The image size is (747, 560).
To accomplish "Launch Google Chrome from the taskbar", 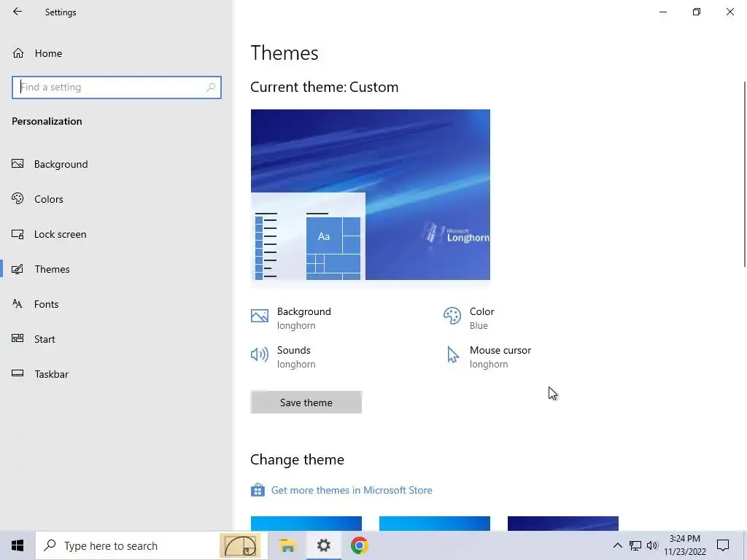I will (359, 545).
